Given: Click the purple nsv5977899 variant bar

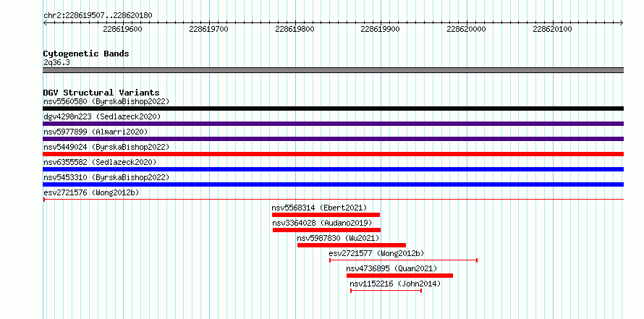Looking at the screenshot, I should pos(333,139).
